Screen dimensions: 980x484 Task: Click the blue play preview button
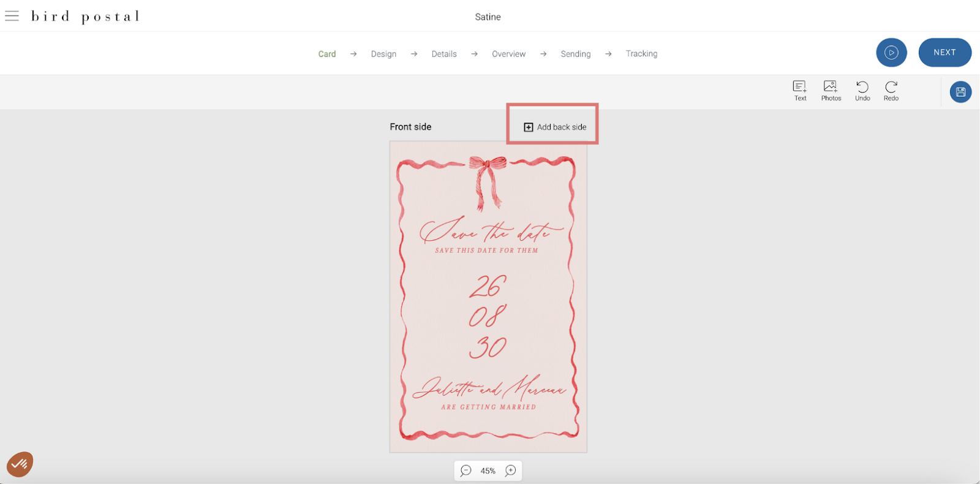(891, 53)
